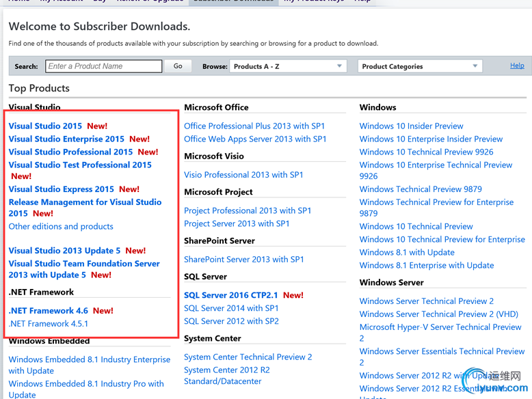Open Office Professional Plus 2013 with SP1

click(254, 126)
